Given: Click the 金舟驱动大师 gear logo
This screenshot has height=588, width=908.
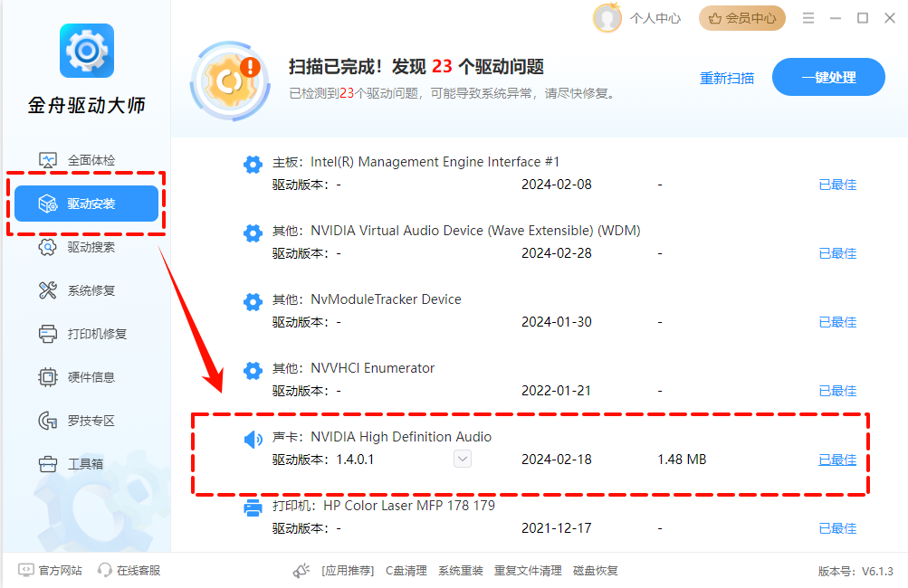Looking at the screenshot, I should [87, 51].
